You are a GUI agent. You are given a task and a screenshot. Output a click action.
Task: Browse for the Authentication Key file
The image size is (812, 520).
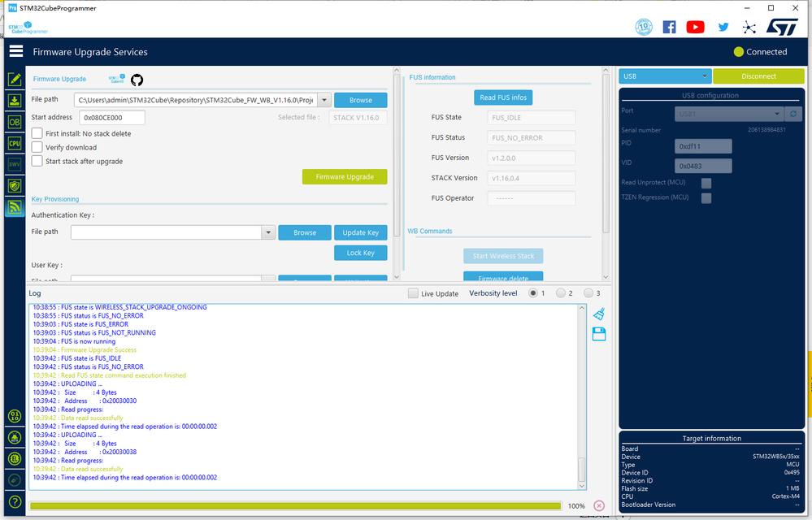(x=305, y=232)
